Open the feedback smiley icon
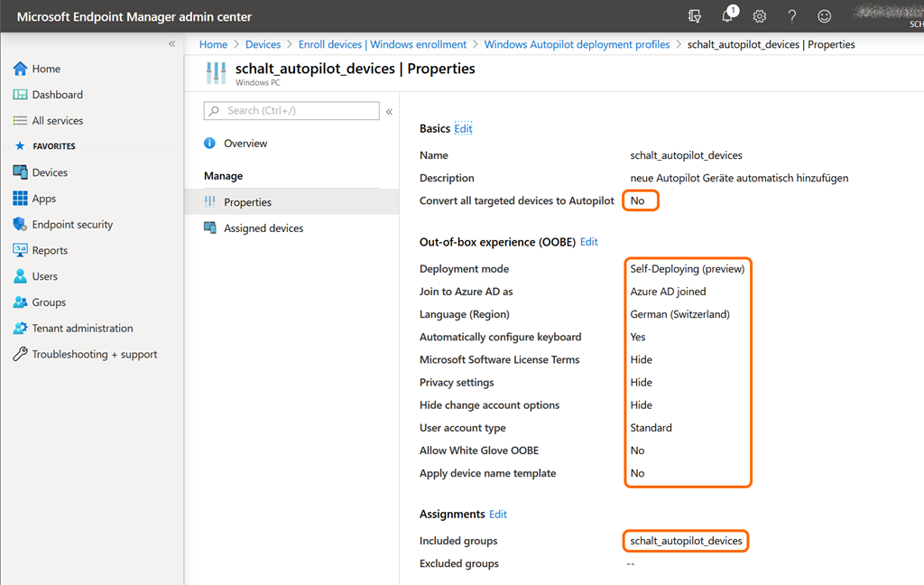Viewport: 924px width, 585px height. coord(824,16)
